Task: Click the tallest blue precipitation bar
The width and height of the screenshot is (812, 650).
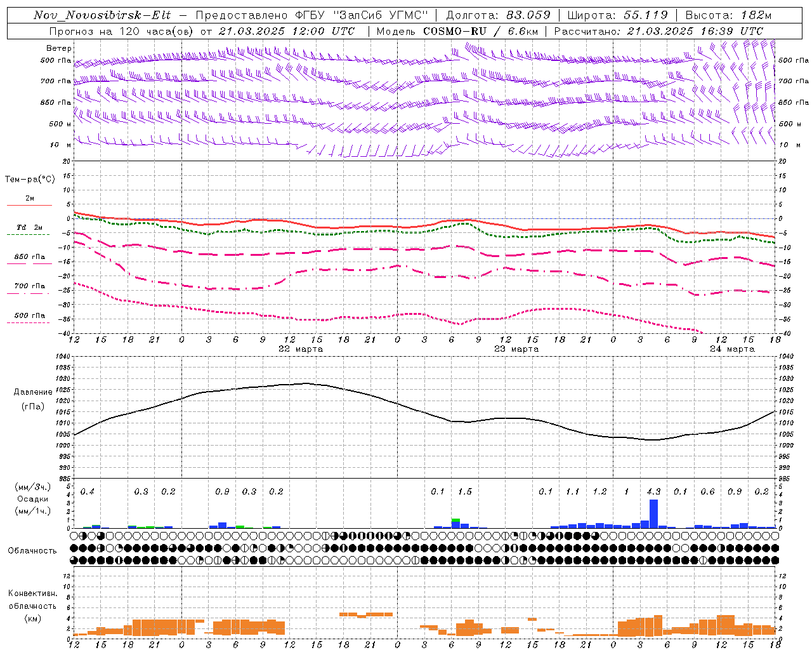Action: (x=653, y=514)
